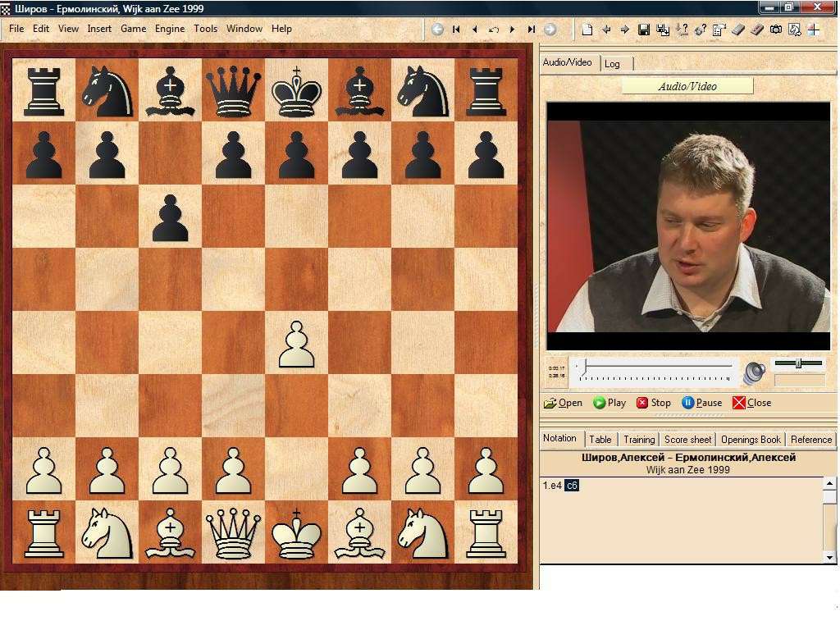This screenshot has height=630, width=840.
Task: Click the grey round back arrow icon
Action: tap(437, 30)
